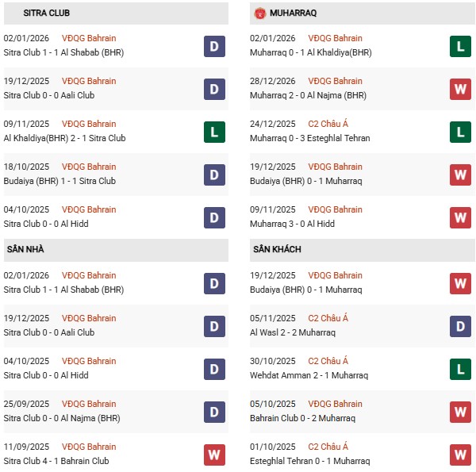Select the Sitra Club section header
The height and width of the screenshot is (472, 476).
(x=47, y=13)
